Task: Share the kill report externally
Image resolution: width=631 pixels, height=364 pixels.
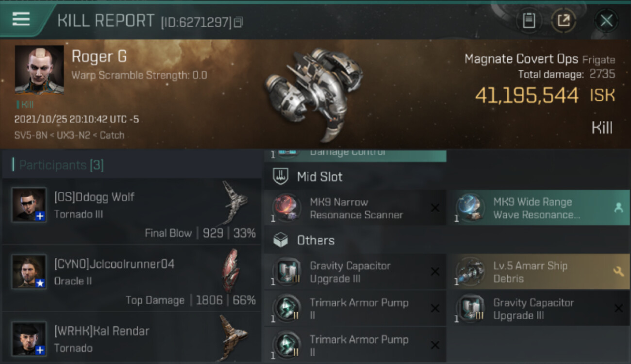Action: tap(564, 20)
